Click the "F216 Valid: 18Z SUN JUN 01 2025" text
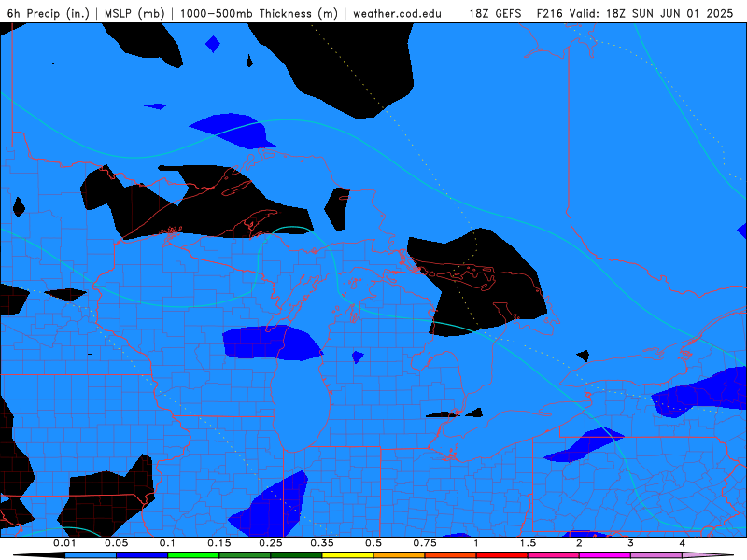 click(x=635, y=13)
